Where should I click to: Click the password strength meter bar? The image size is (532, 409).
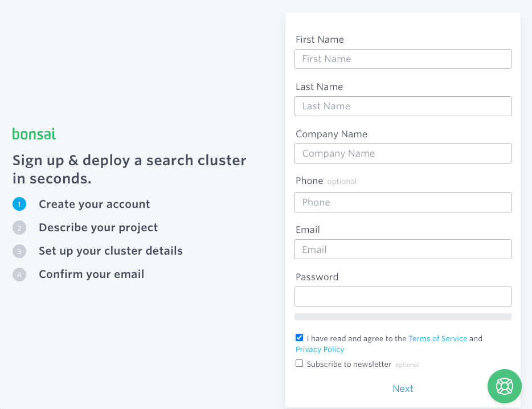click(403, 317)
